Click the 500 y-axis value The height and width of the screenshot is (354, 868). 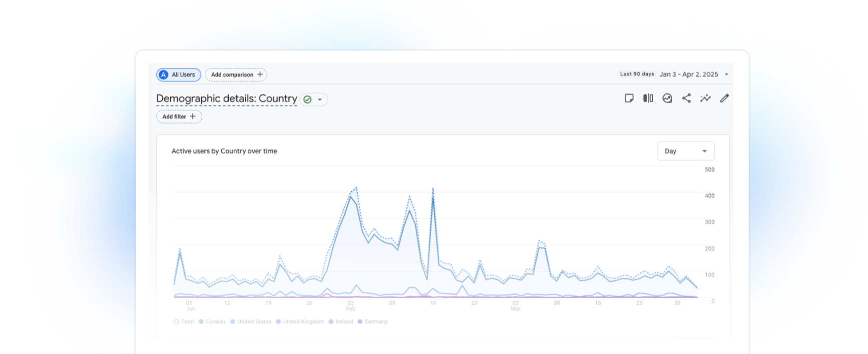pyautogui.click(x=709, y=169)
